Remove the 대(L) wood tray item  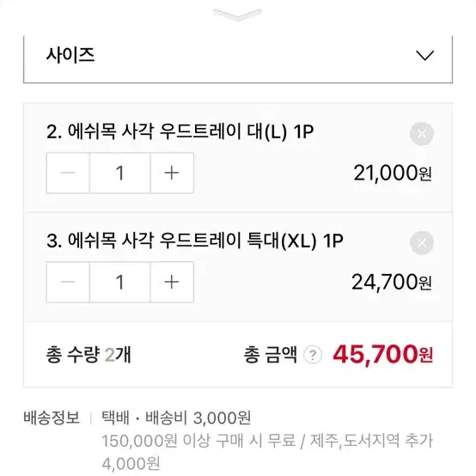tap(422, 133)
